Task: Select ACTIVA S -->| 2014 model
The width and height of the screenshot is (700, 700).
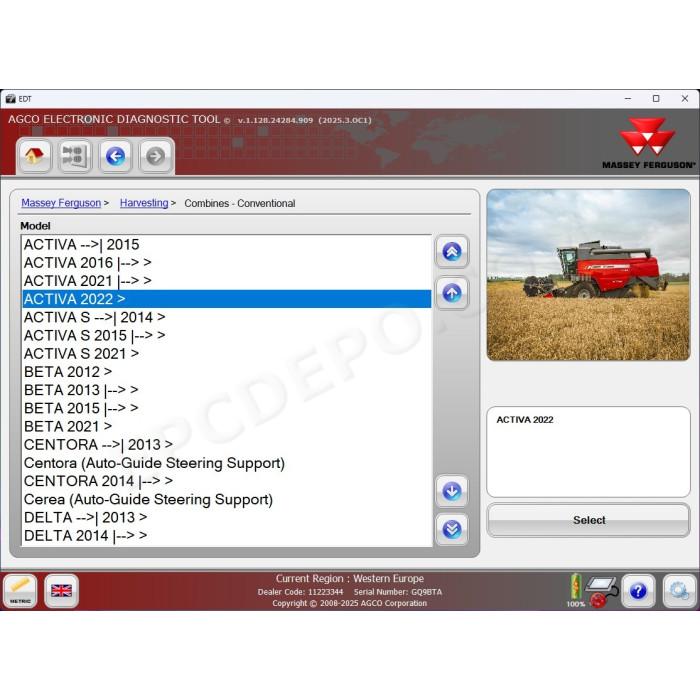Action: point(227,317)
